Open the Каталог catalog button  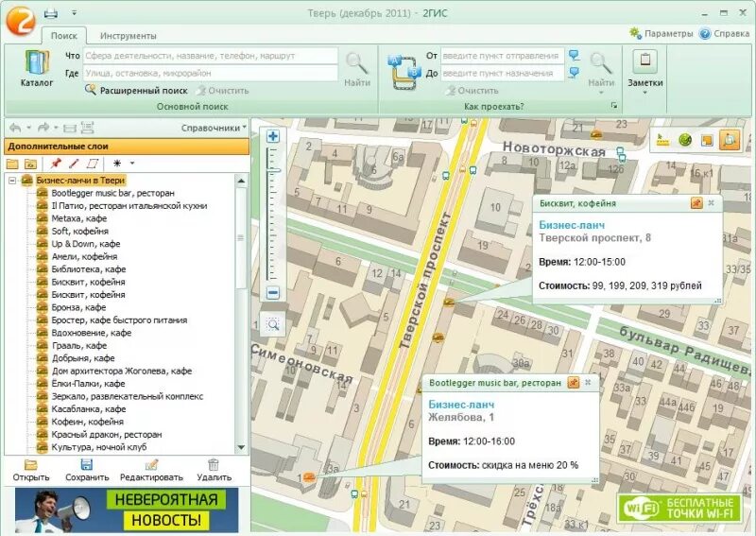[37, 68]
